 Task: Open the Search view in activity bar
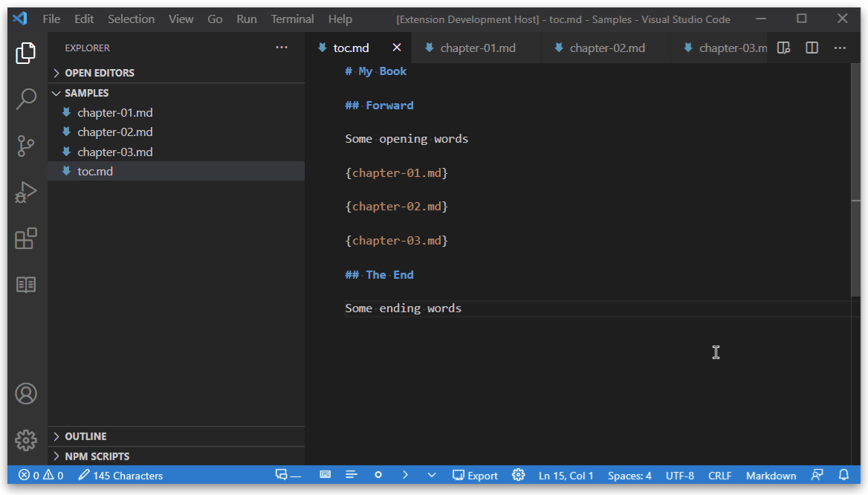25,100
